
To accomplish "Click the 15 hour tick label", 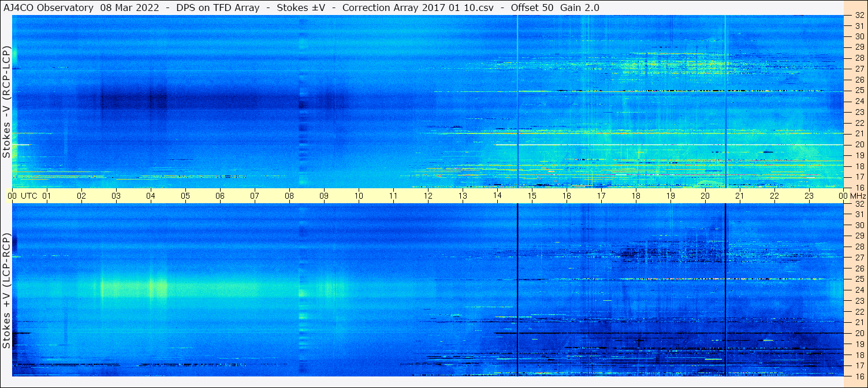I will click(x=532, y=196).
